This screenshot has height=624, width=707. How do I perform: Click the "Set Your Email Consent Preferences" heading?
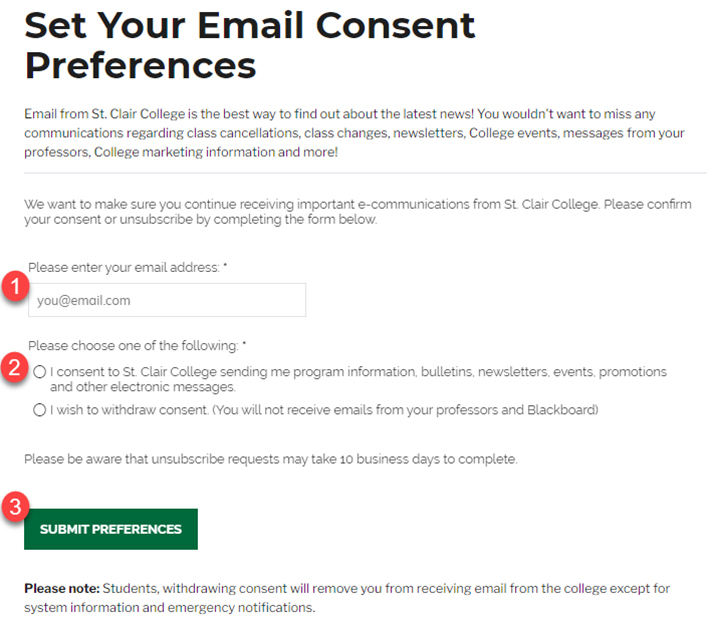point(250,45)
